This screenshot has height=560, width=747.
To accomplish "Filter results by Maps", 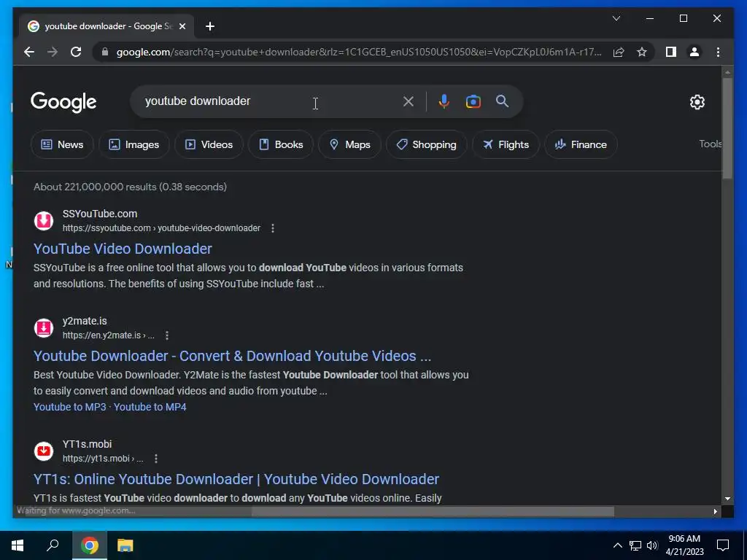I will tap(349, 144).
